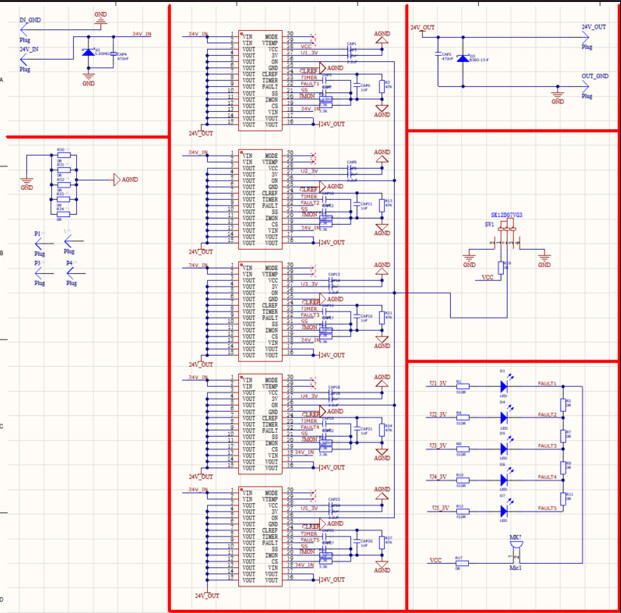621x613 pixels.
Task: Click the bottommost IC chip body
Action: (x=259, y=534)
